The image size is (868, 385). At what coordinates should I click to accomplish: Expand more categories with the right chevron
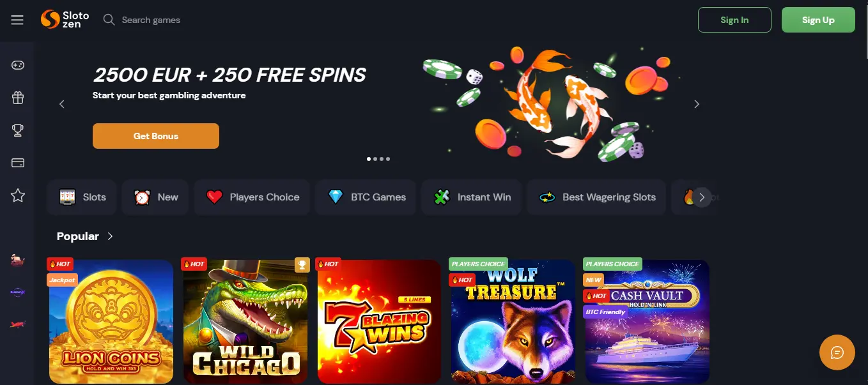(x=702, y=197)
